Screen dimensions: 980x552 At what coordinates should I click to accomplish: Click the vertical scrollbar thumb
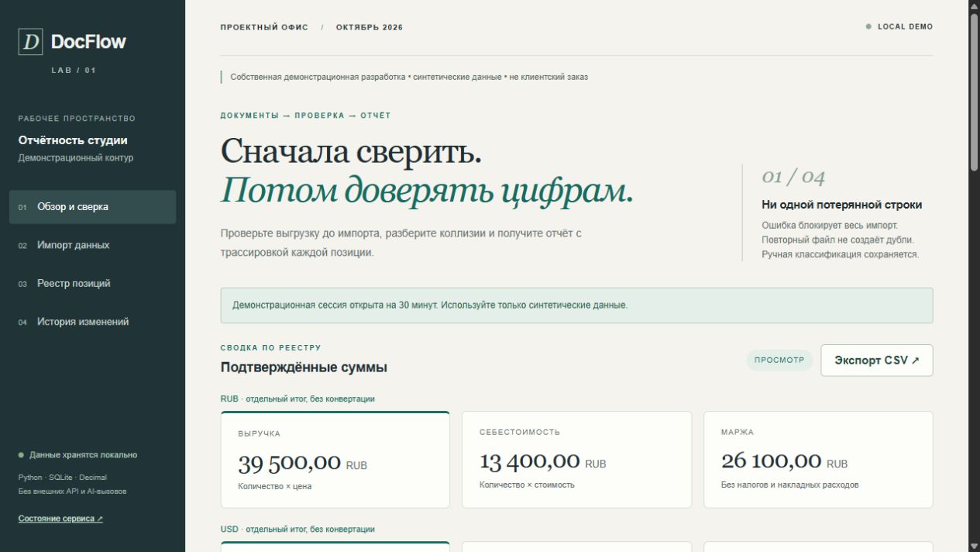point(974,91)
